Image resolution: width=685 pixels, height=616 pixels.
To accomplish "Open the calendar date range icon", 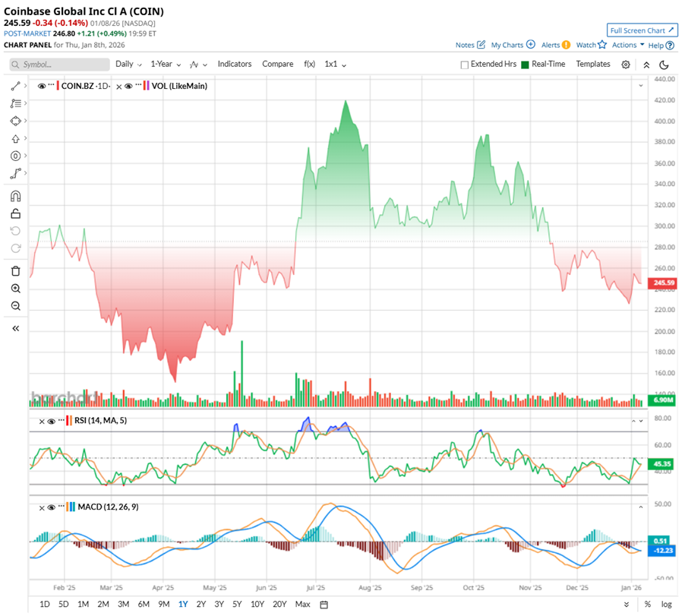I will click(x=324, y=605).
